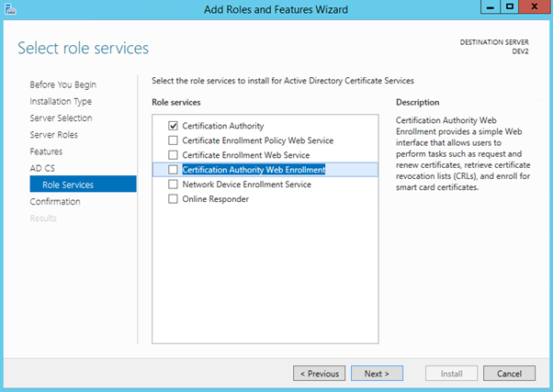Maximize the wizard window
This screenshot has height=392, width=553.
point(507,8)
